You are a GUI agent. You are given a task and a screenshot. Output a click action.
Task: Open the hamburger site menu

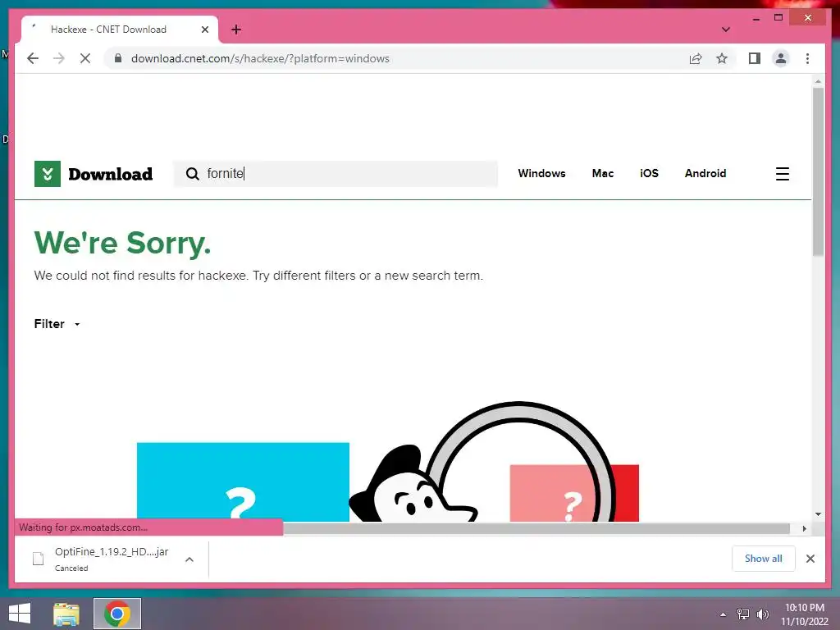782,174
